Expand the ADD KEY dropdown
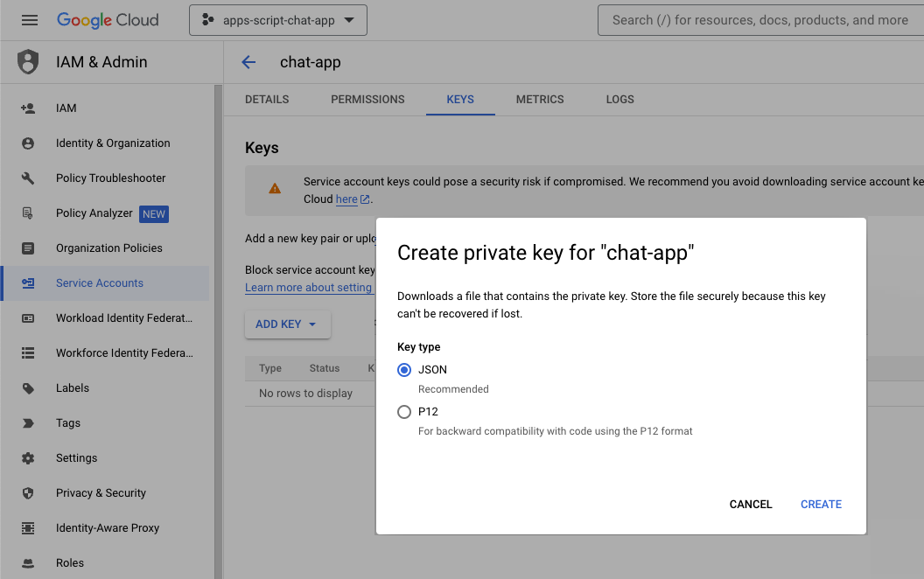Screen dimensions: 924x579 click(x=287, y=324)
